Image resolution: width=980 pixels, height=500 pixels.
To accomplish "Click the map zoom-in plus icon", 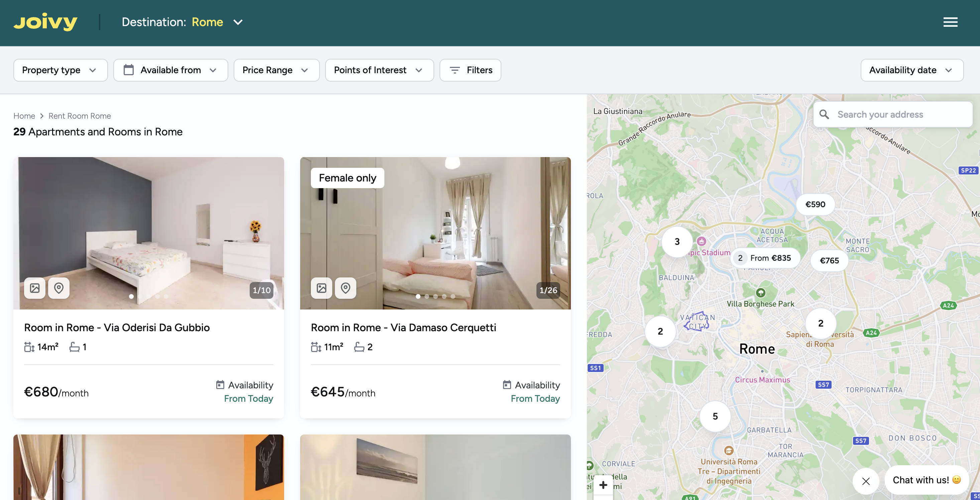I will coord(603,485).
